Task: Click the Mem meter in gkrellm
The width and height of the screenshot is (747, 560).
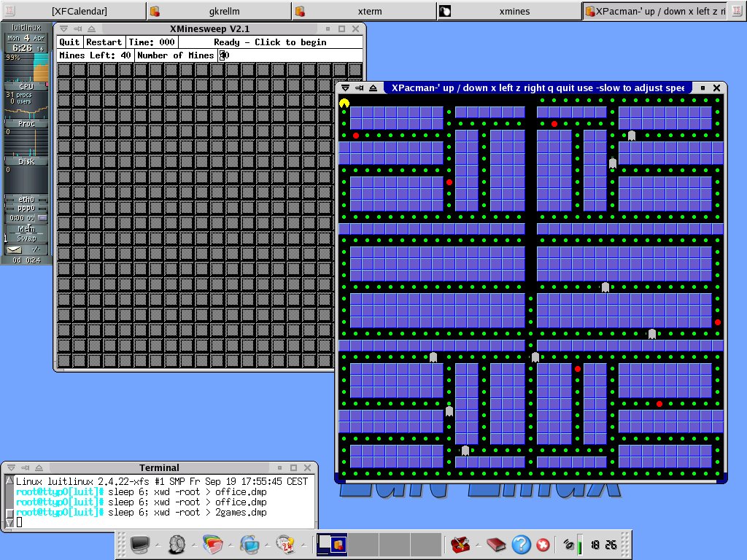Action: 26,229
